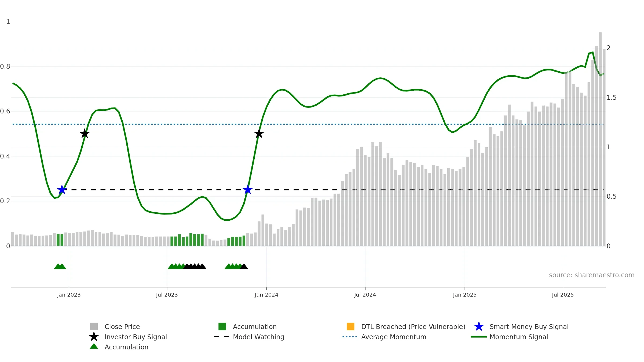Click the Jul 2024 axis label
The image size is (644, 362).
[x=365, y=295]
